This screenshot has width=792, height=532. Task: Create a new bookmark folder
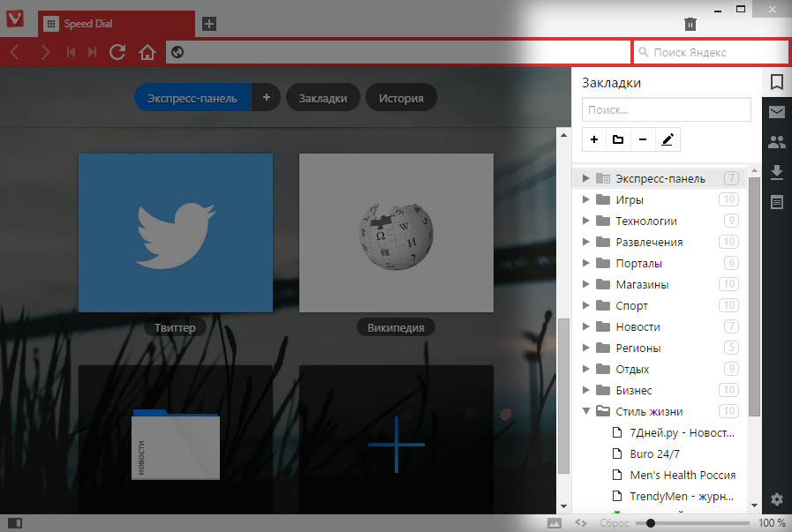pos(618,139)
